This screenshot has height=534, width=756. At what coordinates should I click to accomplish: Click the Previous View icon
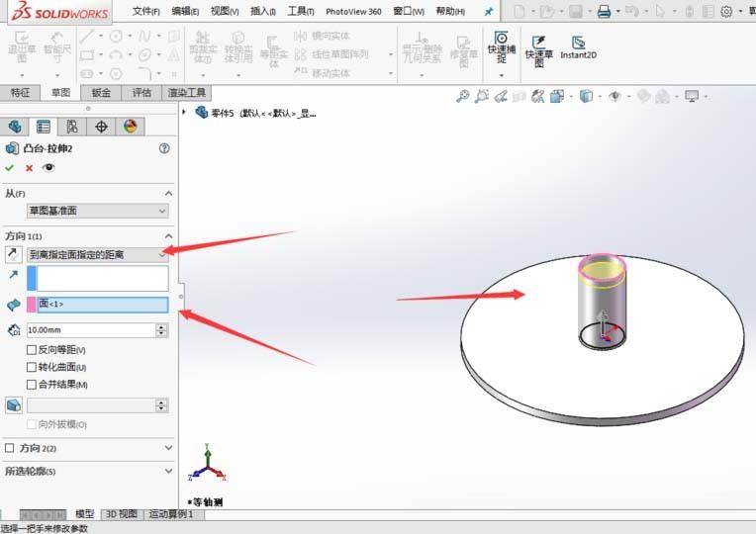point(501,96)
